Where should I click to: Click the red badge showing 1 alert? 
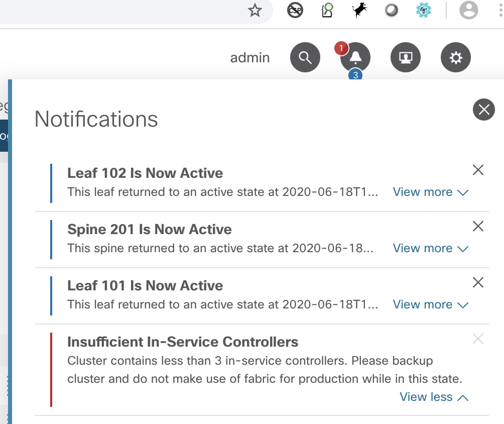tap(341, 48)
